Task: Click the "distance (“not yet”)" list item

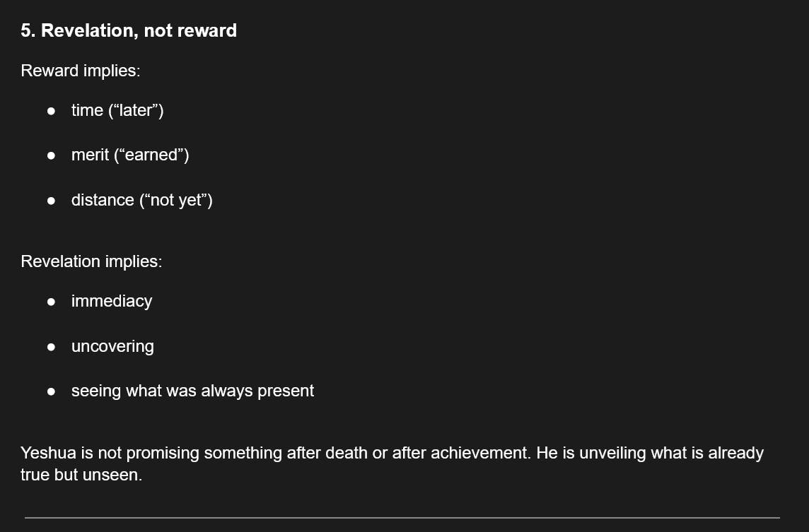Action: click(141, 200)
